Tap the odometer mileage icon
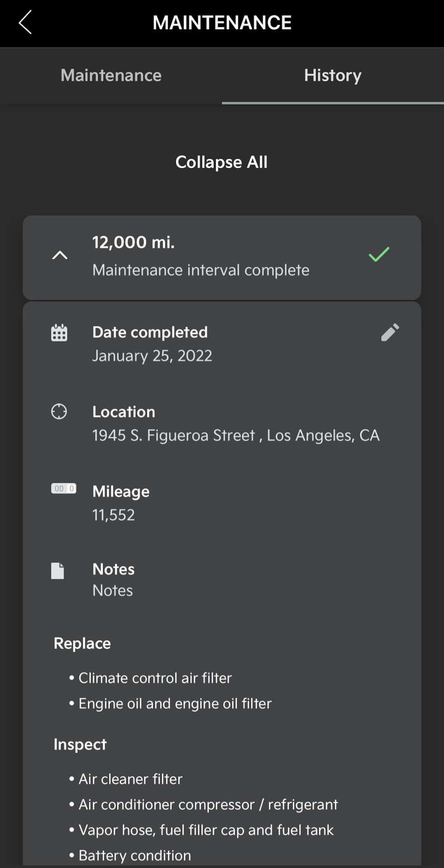This screenshot has width=444, height=868. [x=64, y=489]
